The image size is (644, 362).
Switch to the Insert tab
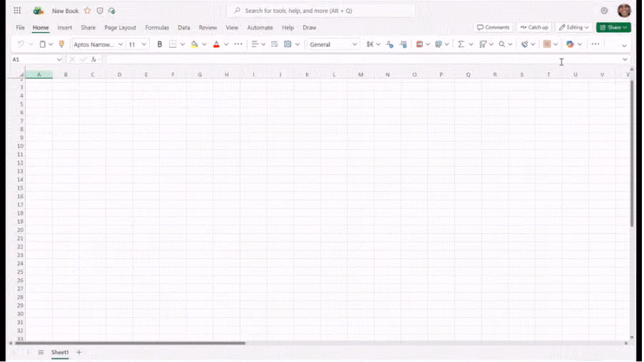(64, 28)
